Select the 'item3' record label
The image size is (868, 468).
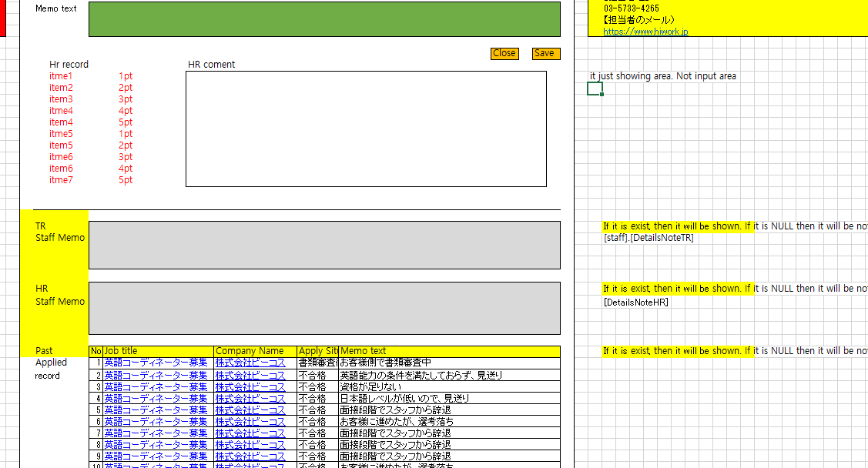point(61,99)
